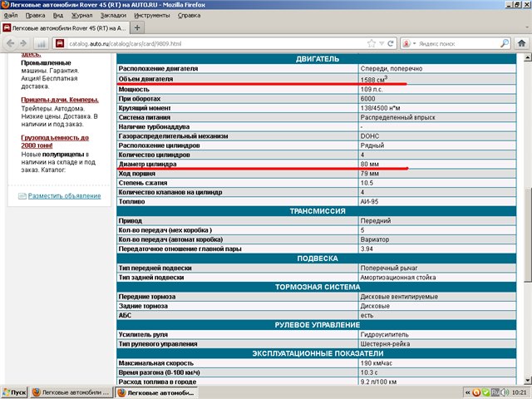Click the auto.ru site identity icon in the address bar
This screenshot has height=399, width=532.
pyautogui.click(x=60, y=43)
